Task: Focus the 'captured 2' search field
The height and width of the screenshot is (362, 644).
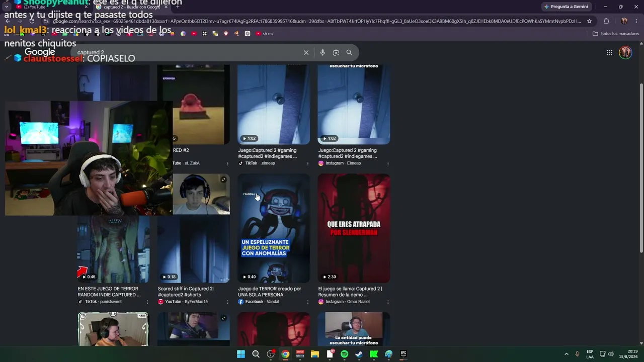Action: [186, 52]
